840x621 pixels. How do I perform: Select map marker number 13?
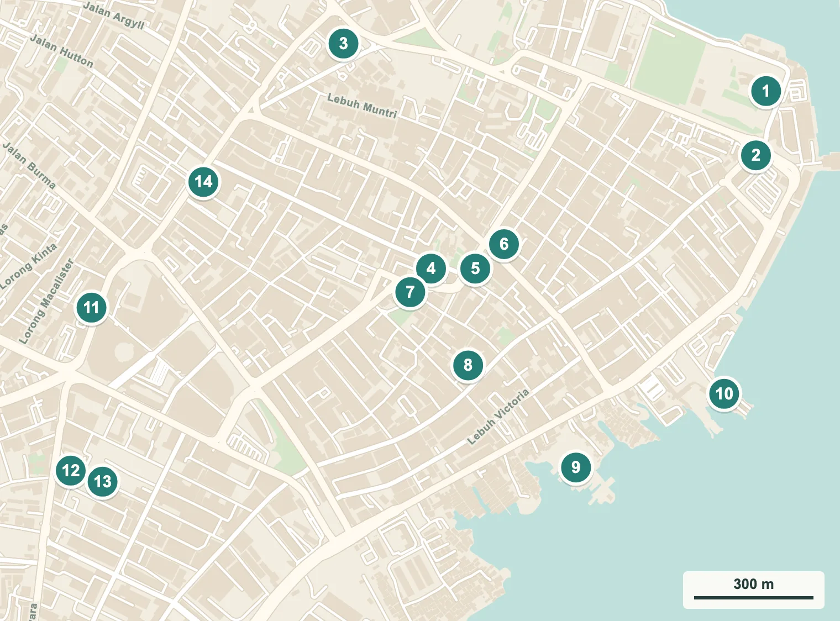click(103, 481)
